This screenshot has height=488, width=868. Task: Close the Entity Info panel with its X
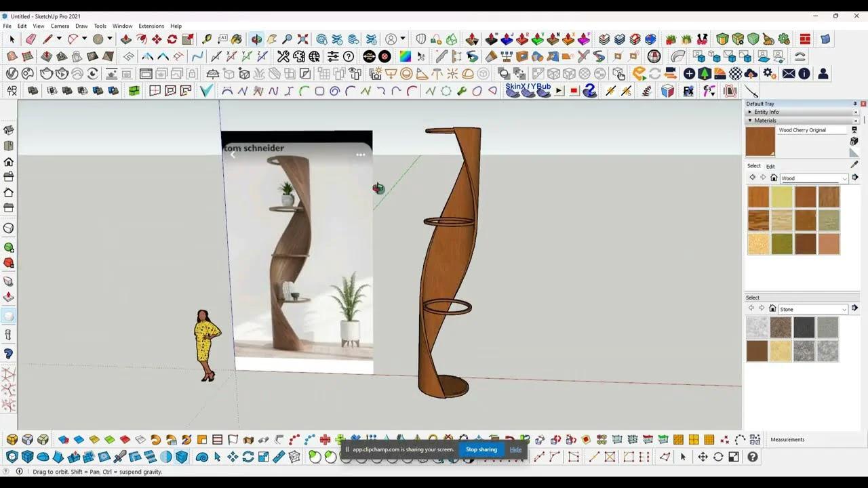pyautogui.click(x=856, y=112)
